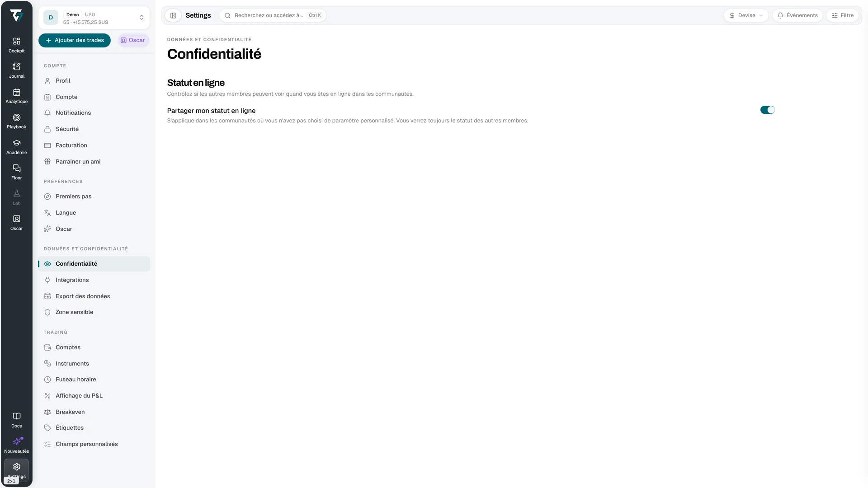Open the Devise currency dropdown

click(746, 15)
